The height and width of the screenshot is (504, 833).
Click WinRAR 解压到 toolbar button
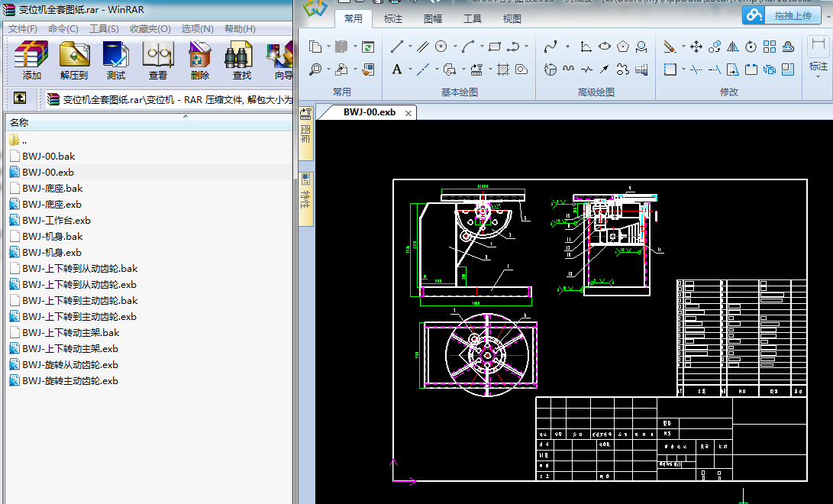[x=74, y=60]
